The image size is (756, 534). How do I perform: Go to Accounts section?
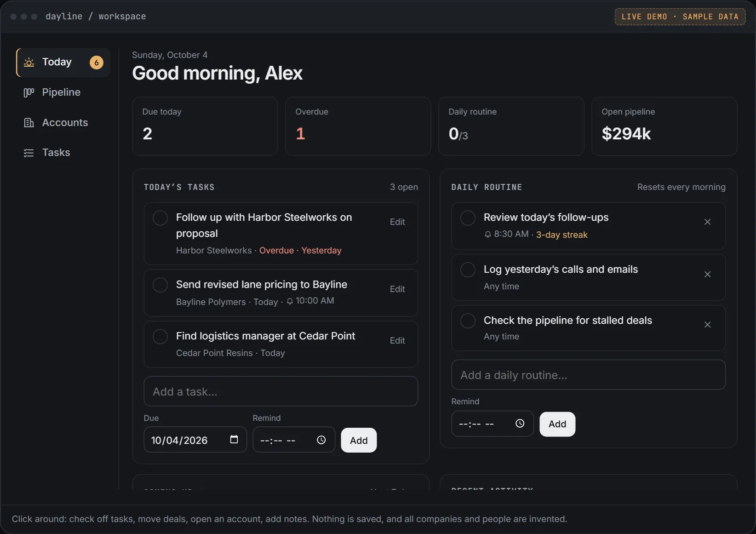coord(63,122)
